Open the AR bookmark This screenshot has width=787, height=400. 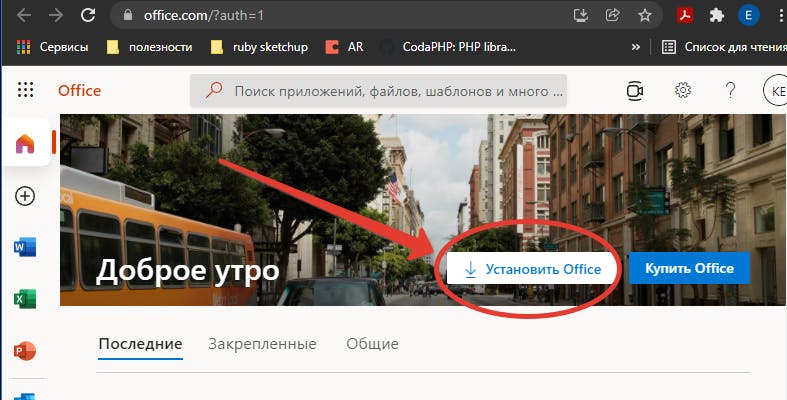pyautogui.click(x=344, y=47)
